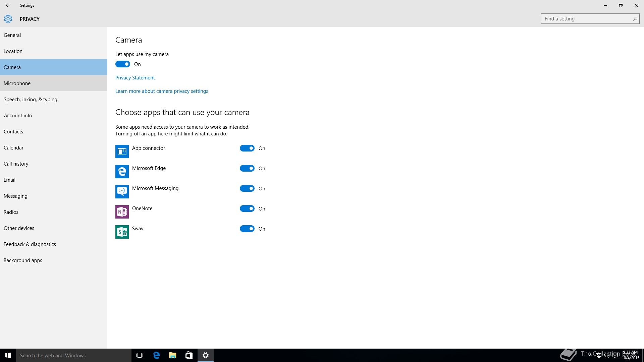Viewport: 644px width, 362px height.
Task: Click the Camera page heading
Action: coord(128,40)
